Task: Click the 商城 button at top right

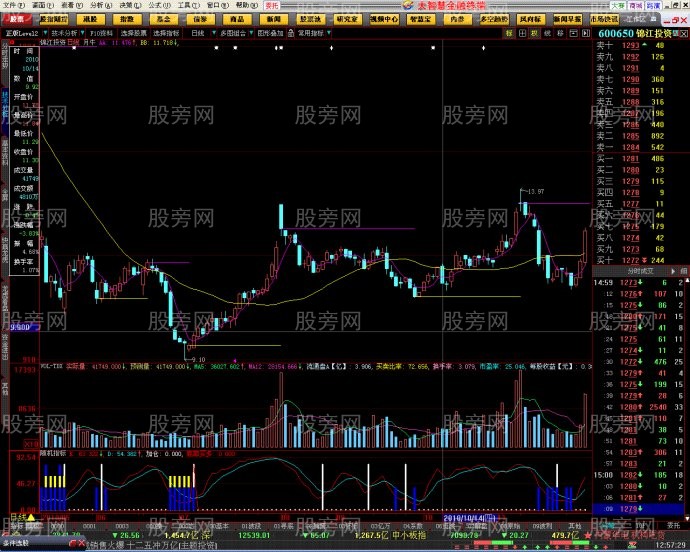Action: click(635, 6)
